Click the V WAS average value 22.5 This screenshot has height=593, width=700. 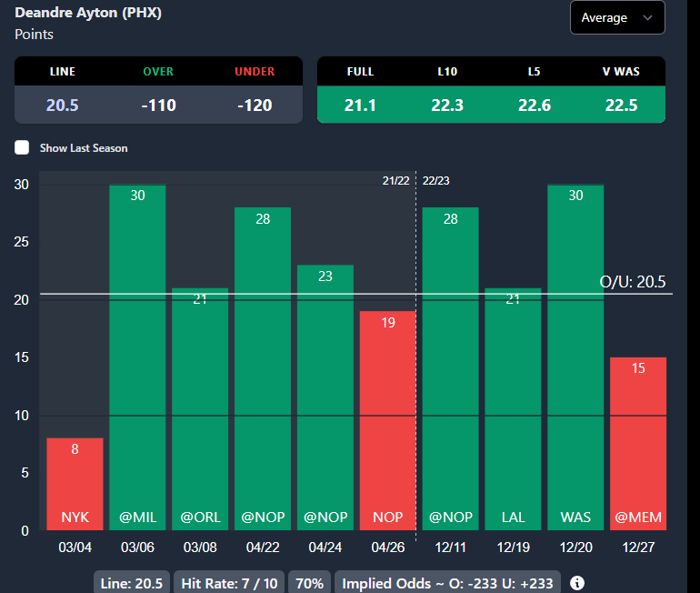pos(621,106)
